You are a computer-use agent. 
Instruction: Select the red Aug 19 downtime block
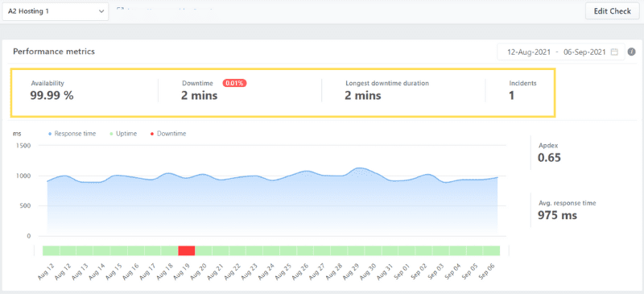(187, 250)
